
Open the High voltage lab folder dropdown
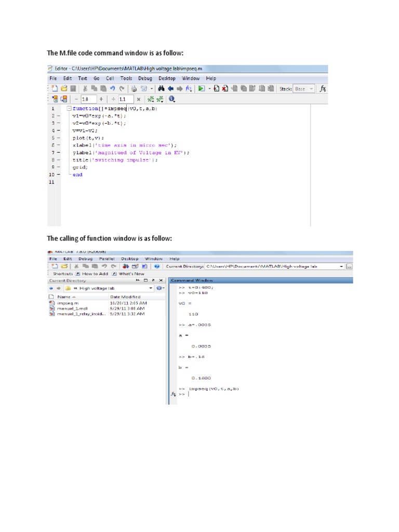click(x=151, y=288)
